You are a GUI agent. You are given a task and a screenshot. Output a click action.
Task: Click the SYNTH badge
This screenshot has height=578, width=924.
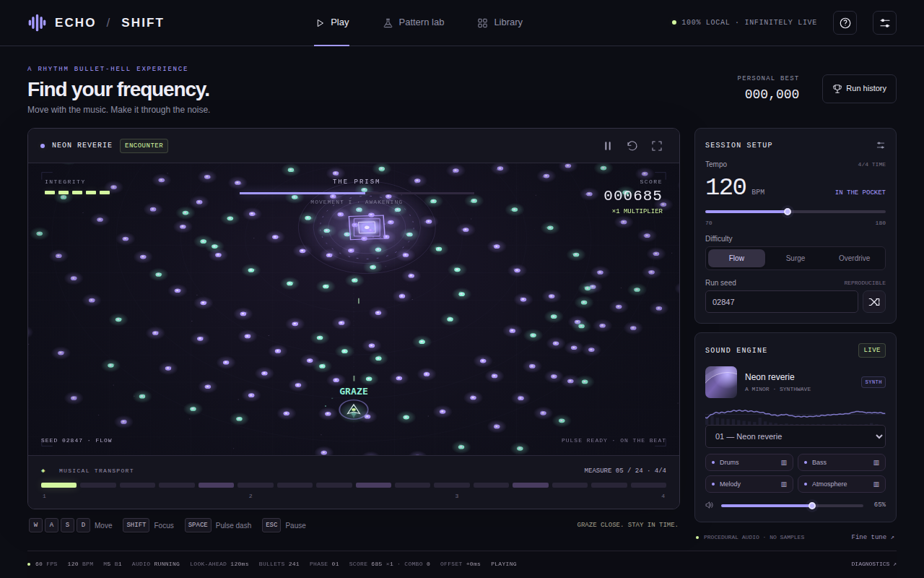pos(873,382)
